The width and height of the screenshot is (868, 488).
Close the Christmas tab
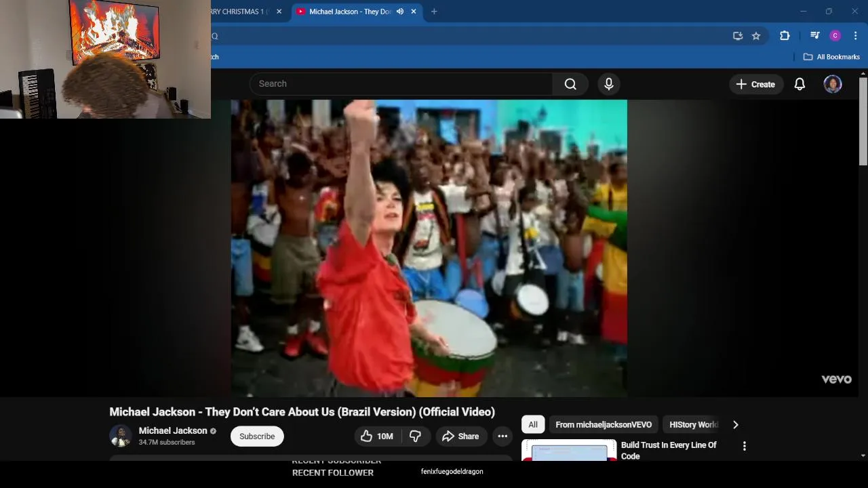coord(279,12)
